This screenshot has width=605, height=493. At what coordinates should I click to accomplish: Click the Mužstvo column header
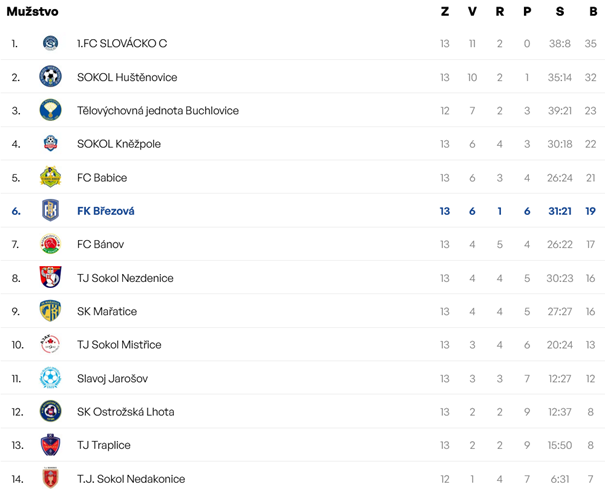[x=32, y=12]
